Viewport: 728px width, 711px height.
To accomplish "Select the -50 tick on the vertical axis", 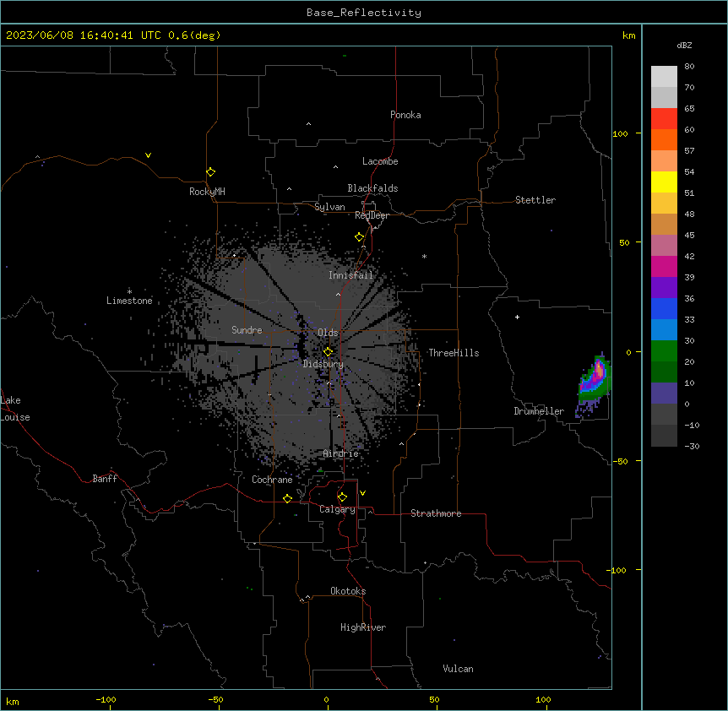I will click(621, 461).
